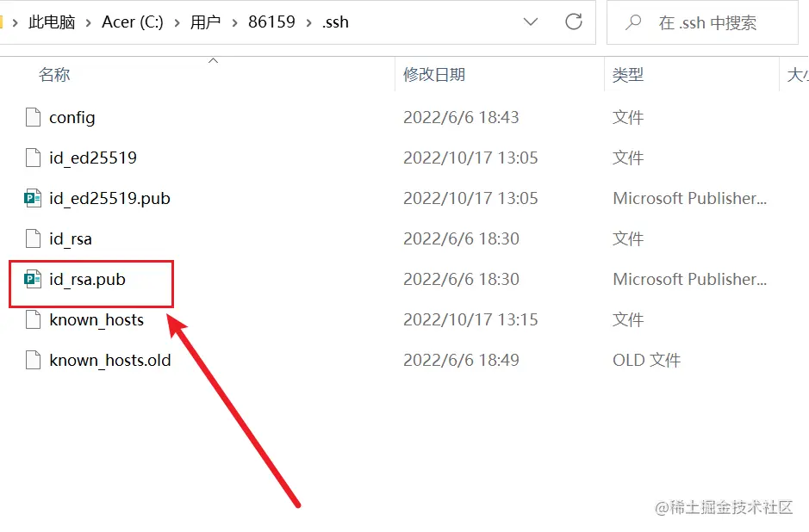Image resolution: width=809 pixels, height=532 pixels.
Task: Sort by 修改日期 column header
Action: pos(434,75)
